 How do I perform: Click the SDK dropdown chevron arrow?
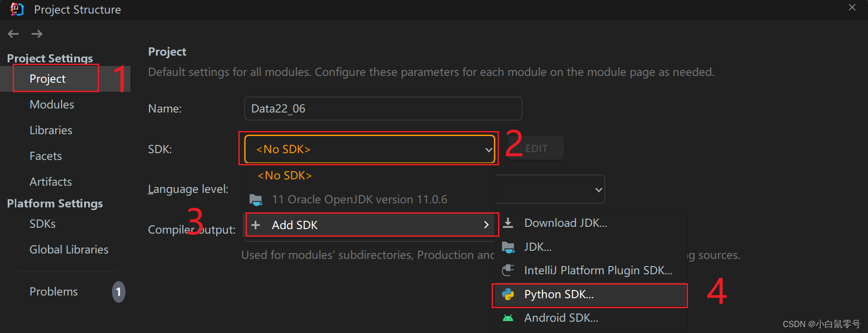click(489, 150)
